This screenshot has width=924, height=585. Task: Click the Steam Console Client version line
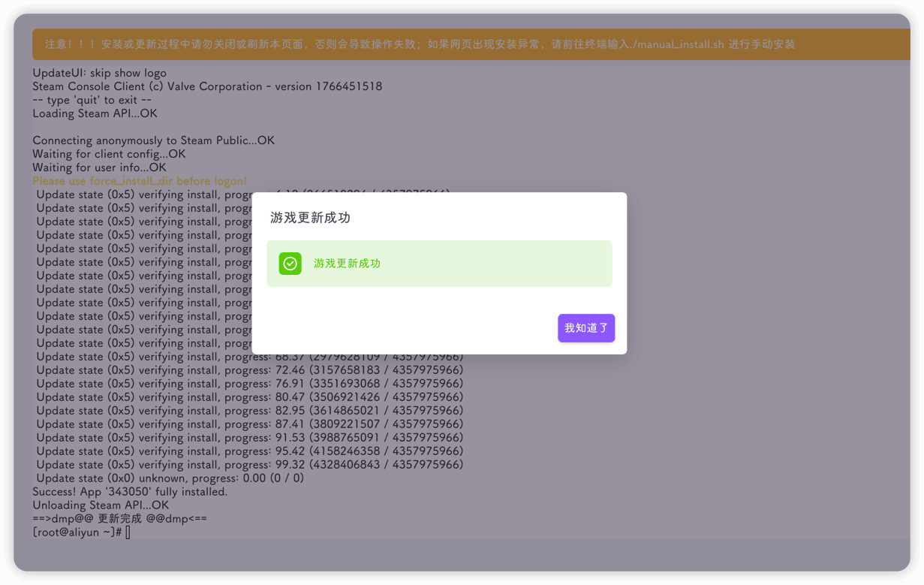(x=207, y=86)
